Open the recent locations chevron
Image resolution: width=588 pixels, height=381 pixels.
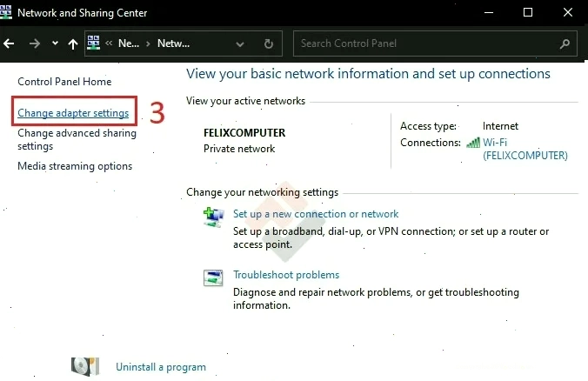coord(55,43)
